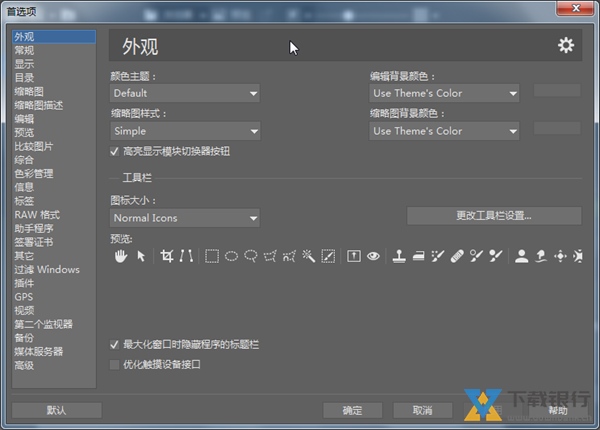Viewport: 600px width, 430px height.
Task: Select 比较图片 in the sidebar
Action: pos(54,147)
